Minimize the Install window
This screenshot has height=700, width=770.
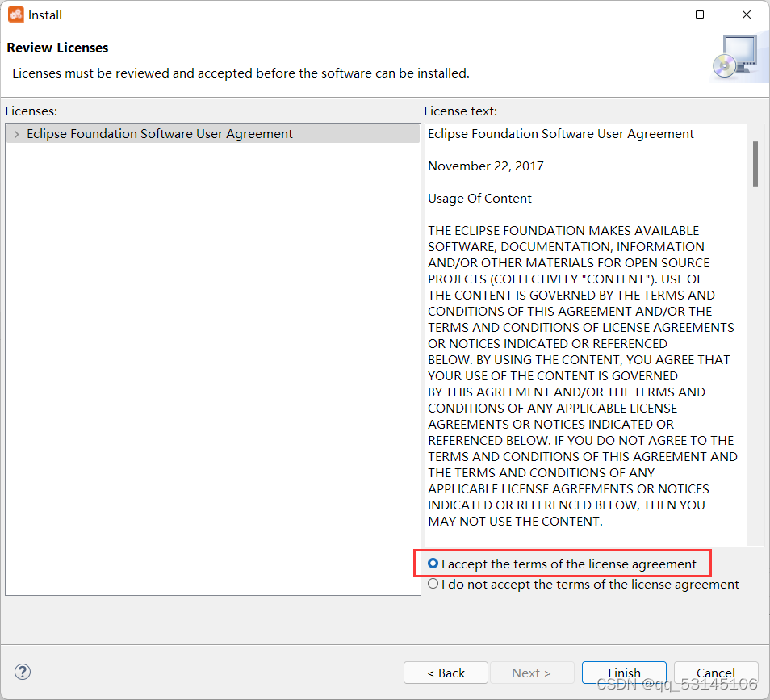tap(654, 15)
